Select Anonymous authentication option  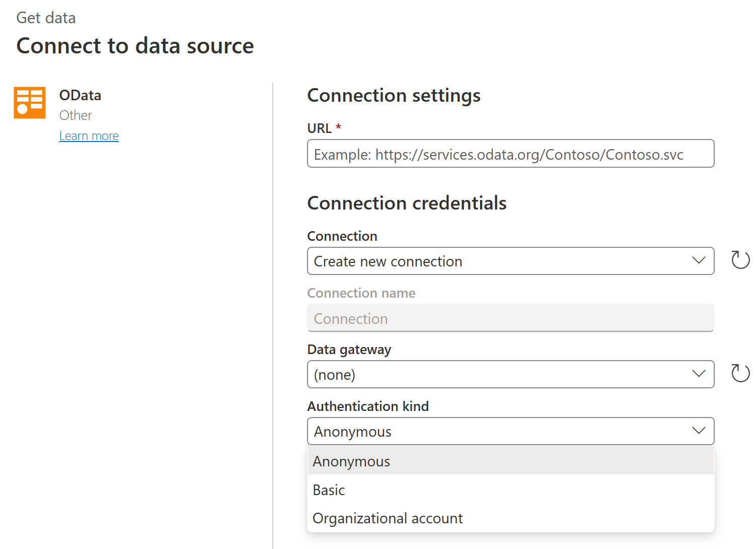point(351,460)
